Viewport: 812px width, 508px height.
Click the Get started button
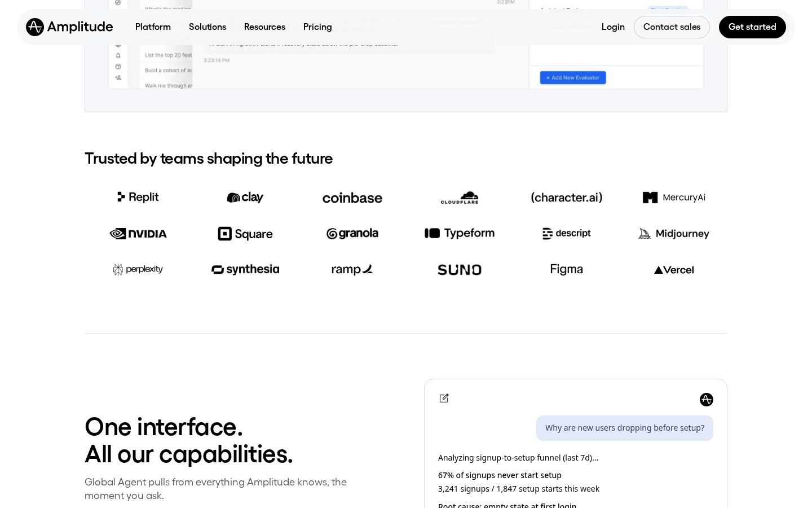752,27
